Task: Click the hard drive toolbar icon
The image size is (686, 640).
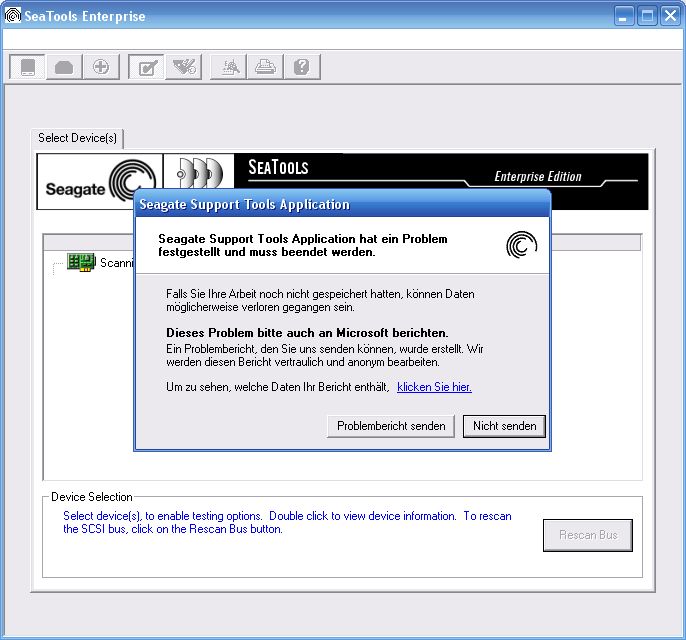Action: (28, 67)
